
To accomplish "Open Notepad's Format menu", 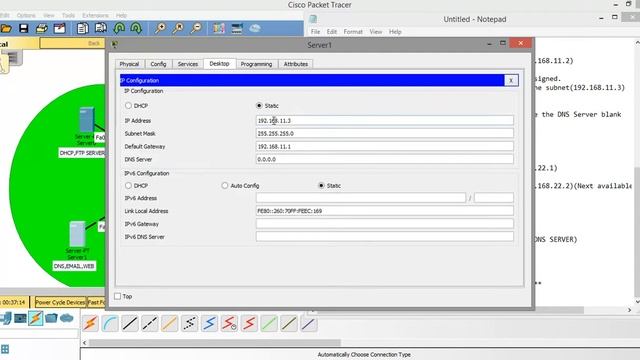I will (353, 31).
